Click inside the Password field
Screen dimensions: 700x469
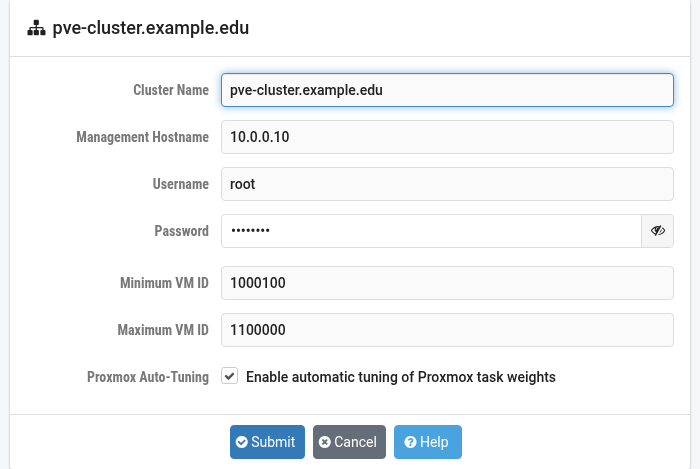click(431, 231)
